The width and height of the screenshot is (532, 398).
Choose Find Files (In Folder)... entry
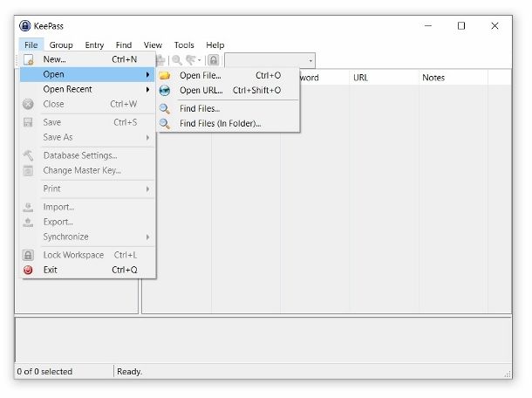click(228, 124)
